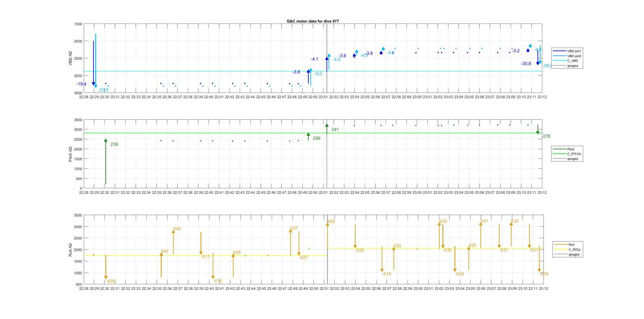
Task: Click the "633" roll data label
Action: (x=515, y=221)
